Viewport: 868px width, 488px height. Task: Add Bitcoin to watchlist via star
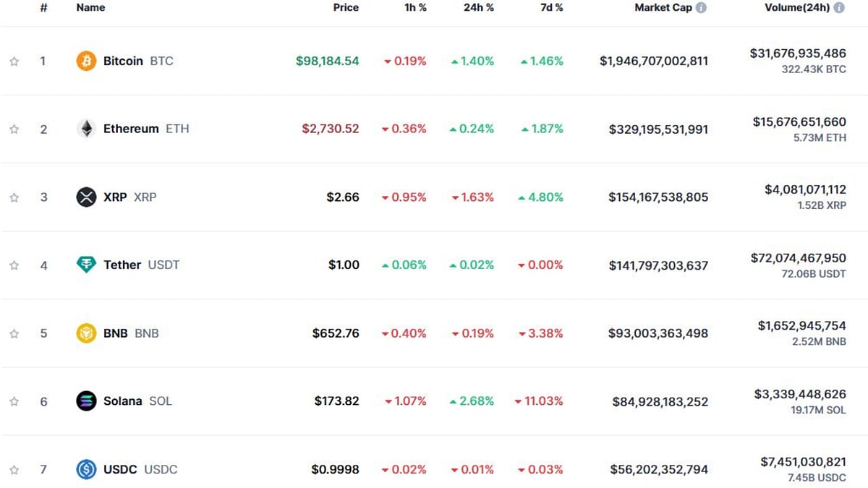[x=13, y=61]
